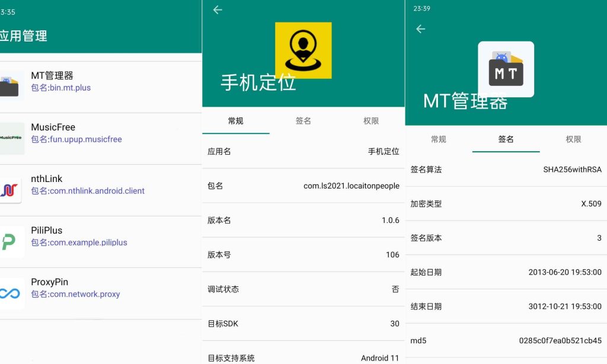Image resolution: width=607 pixels, height=364 pixels.
Task: Select the X.509 value
Action: [x=591, y=204]
